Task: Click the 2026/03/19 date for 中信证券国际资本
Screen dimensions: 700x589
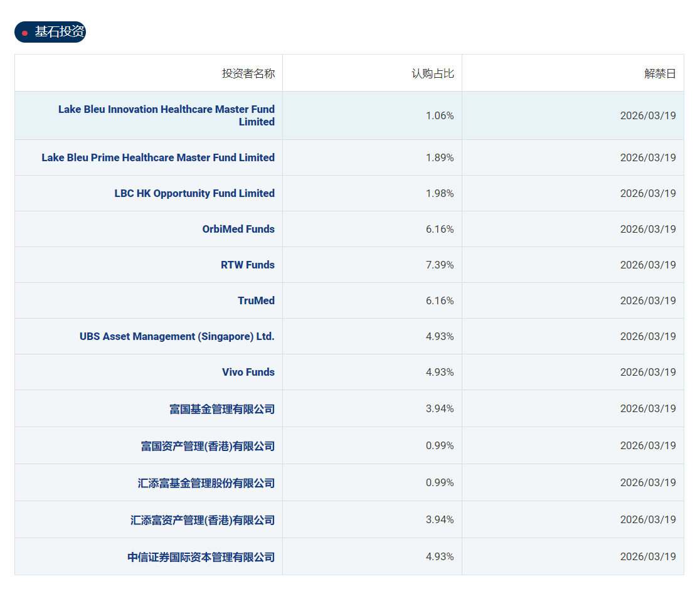Action: 648,557
